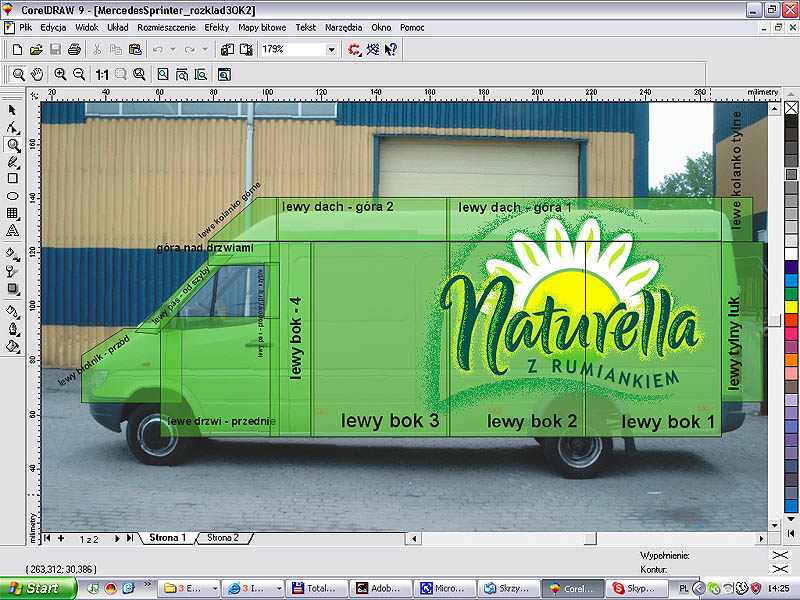
Task: Jump to the last page button
Action: (130, 538)
